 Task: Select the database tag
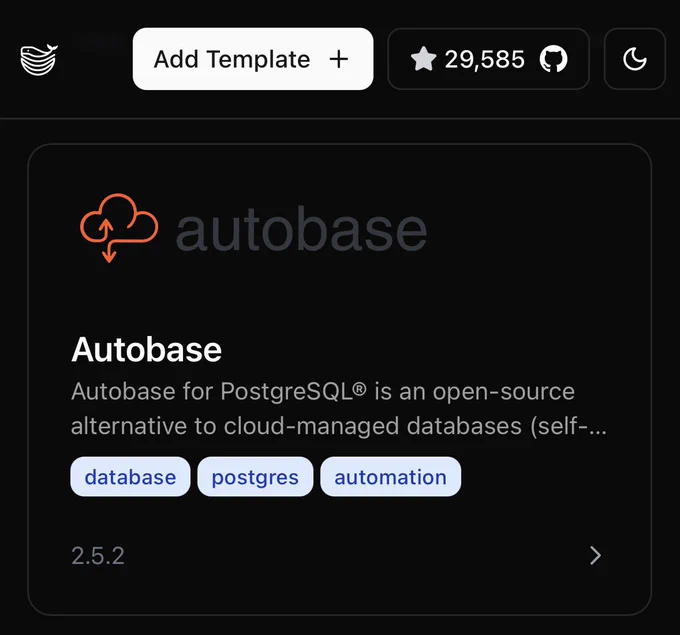(x=130, y=477)
